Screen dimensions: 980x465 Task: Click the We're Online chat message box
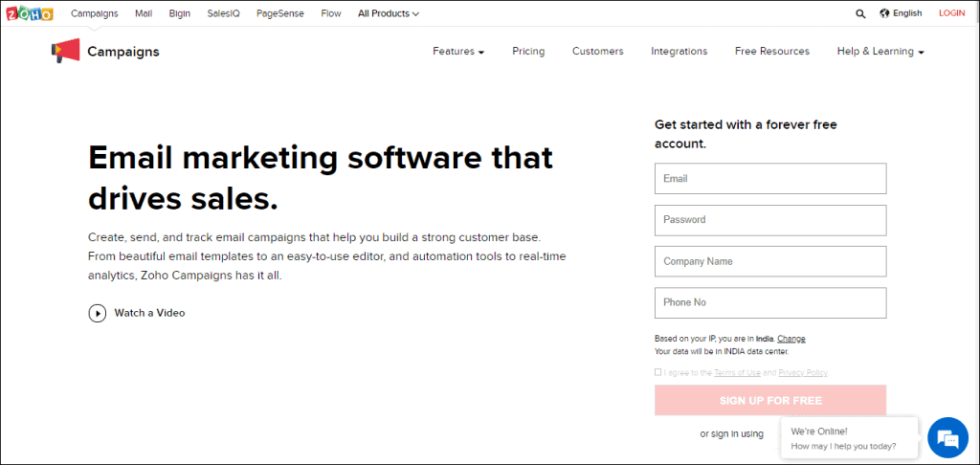[x=850, y=438]
